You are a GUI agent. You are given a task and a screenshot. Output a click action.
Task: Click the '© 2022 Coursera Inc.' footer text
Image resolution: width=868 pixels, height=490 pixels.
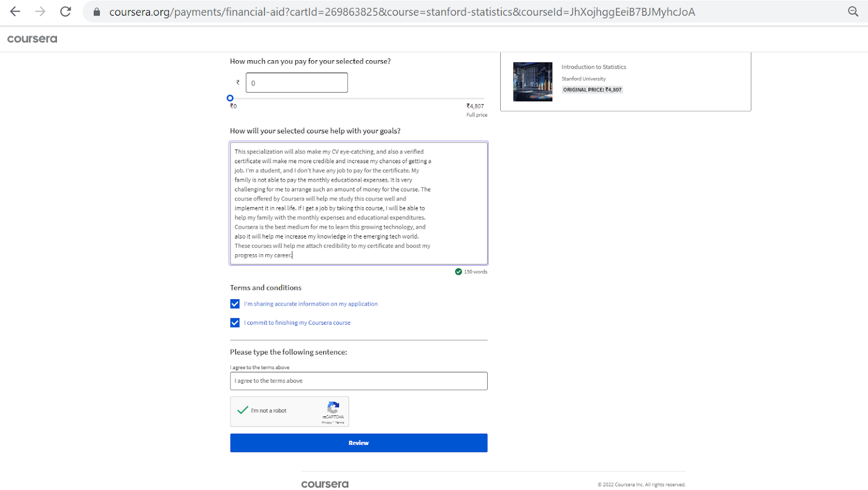[x=642, y=485]
